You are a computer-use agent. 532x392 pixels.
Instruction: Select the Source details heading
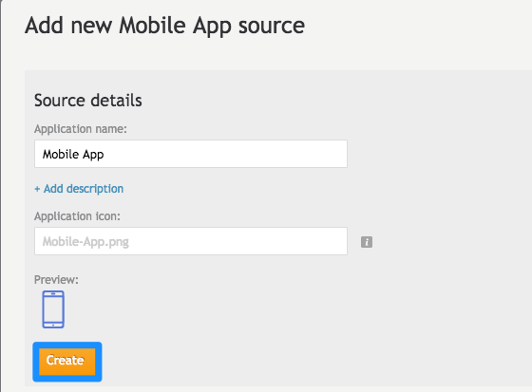[88, 101]
